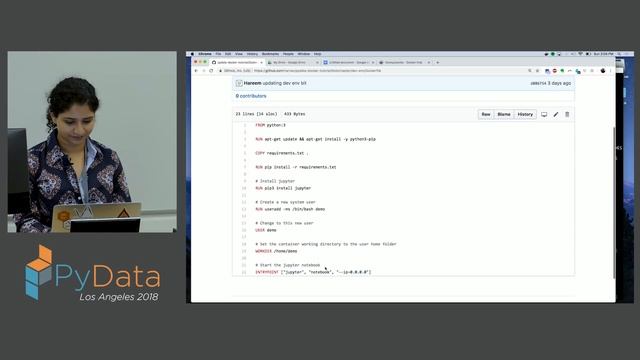This screenshot has height=360, width=640.
Task: Open the Edit menu
Action: (x=228, y=54)
